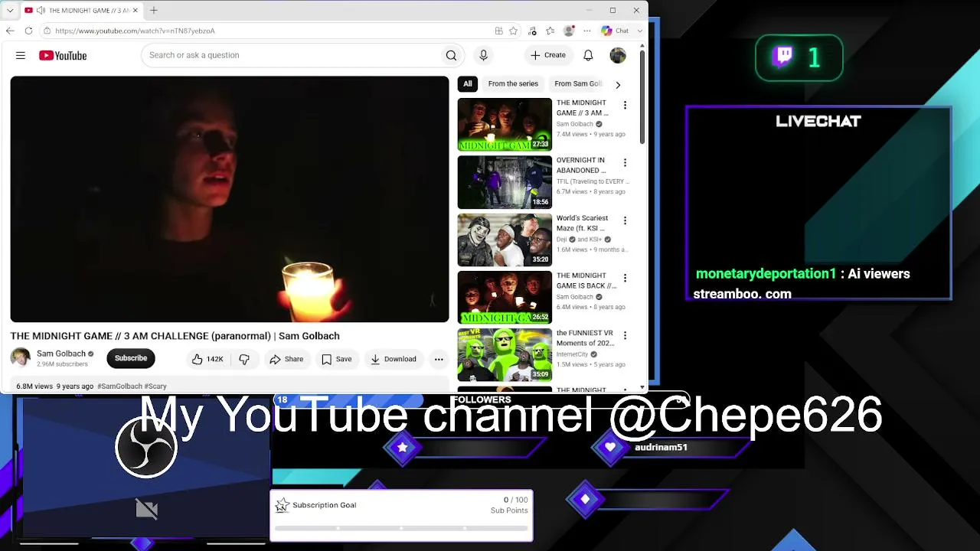Select the From Sam Golbach chip
The height and width of the screenshot is (551, 980).
point(578,83)
